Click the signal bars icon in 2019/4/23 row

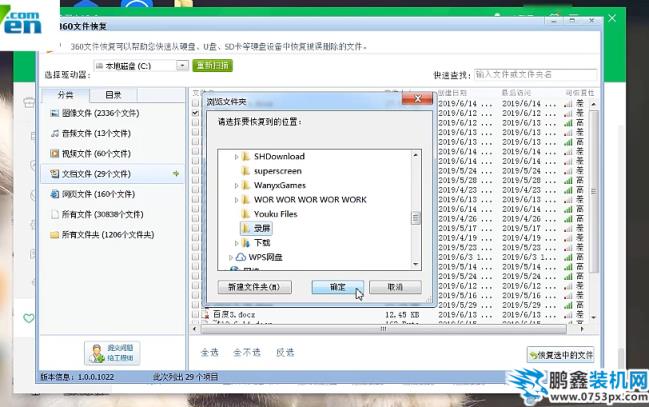(x=568, y=190)
